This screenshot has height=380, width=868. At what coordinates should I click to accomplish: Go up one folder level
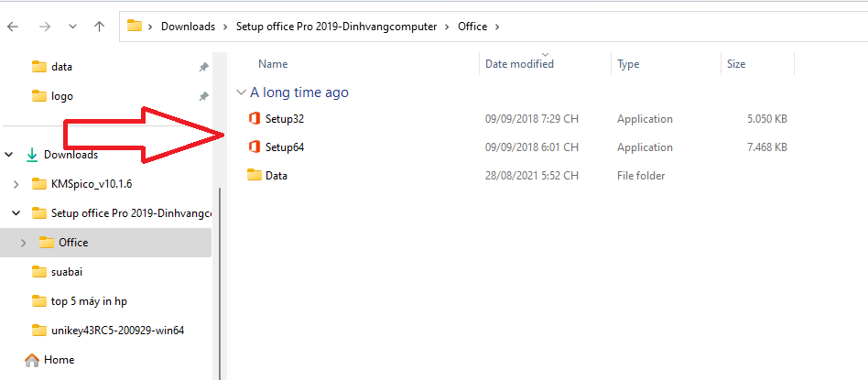click(99, 27)
